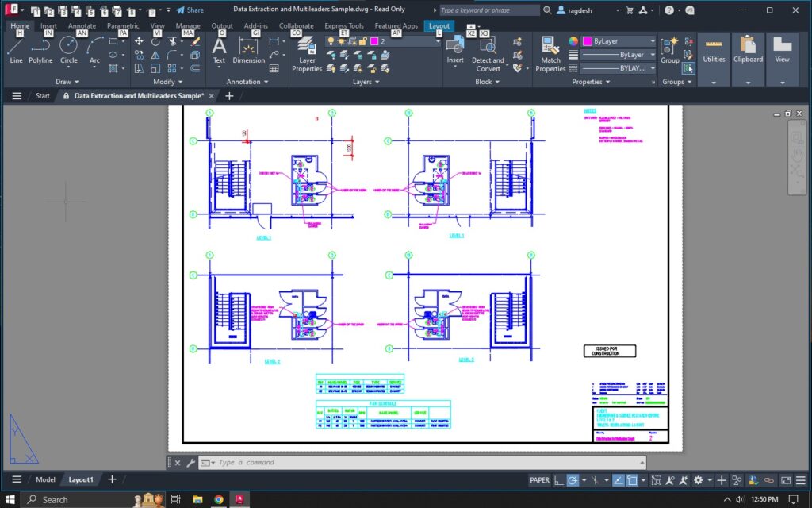Toggle 2D Object Snap
The image size is (812, 508).
[x=632, y=480]
